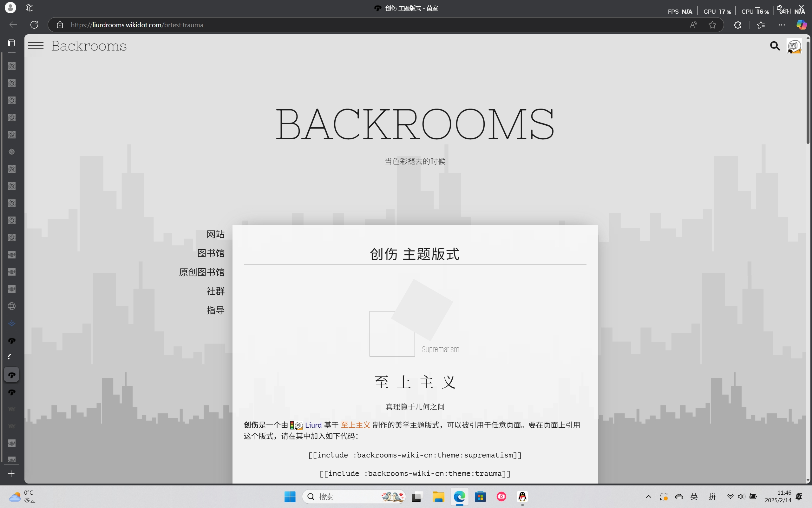Open the Favorites list icon
Viewport: 812px width, 508px height.
point(761,24)
